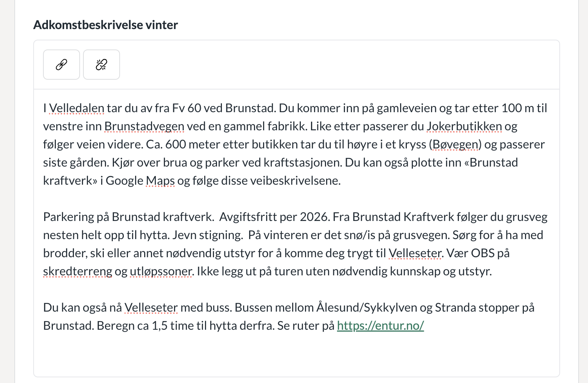The image size is (588, 383).
Task: Click the "Adkomstbeskrivelse vinter" heading
Action: pyautogui.click(x=106, y=25)
